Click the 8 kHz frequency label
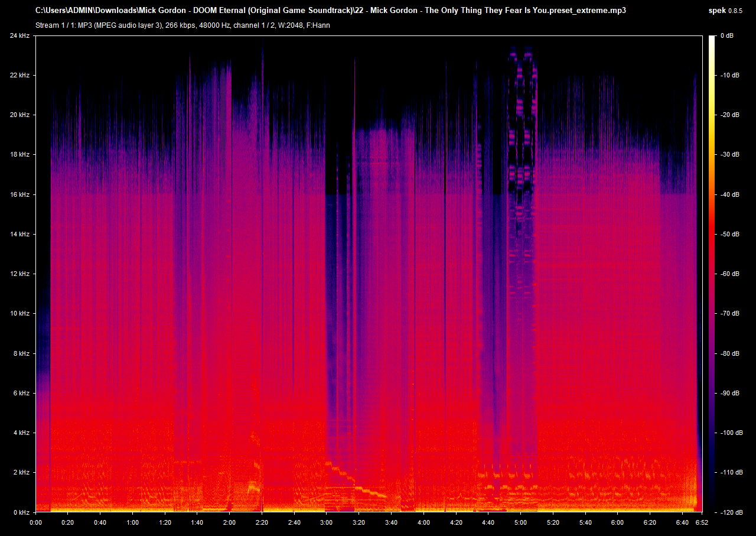 pyautogui.click(x=21, y=353)
